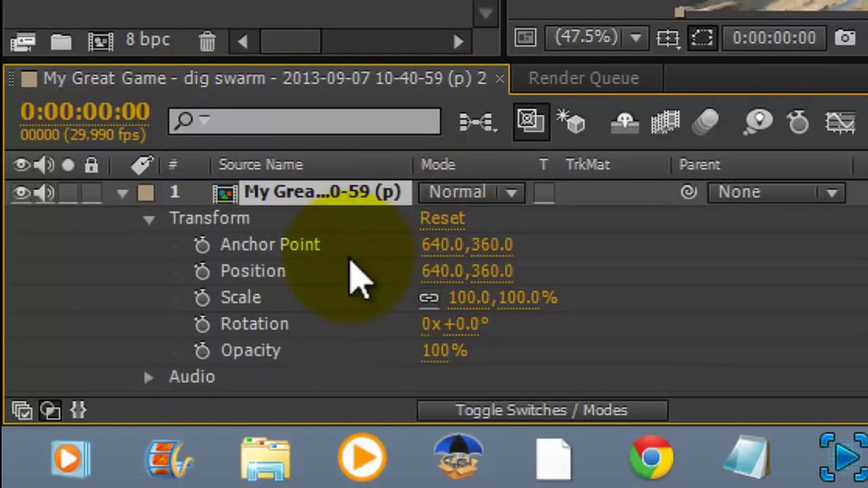Open the Graph Editor icon
Viewport: 868px width, 488px height.
pos(840,122)
